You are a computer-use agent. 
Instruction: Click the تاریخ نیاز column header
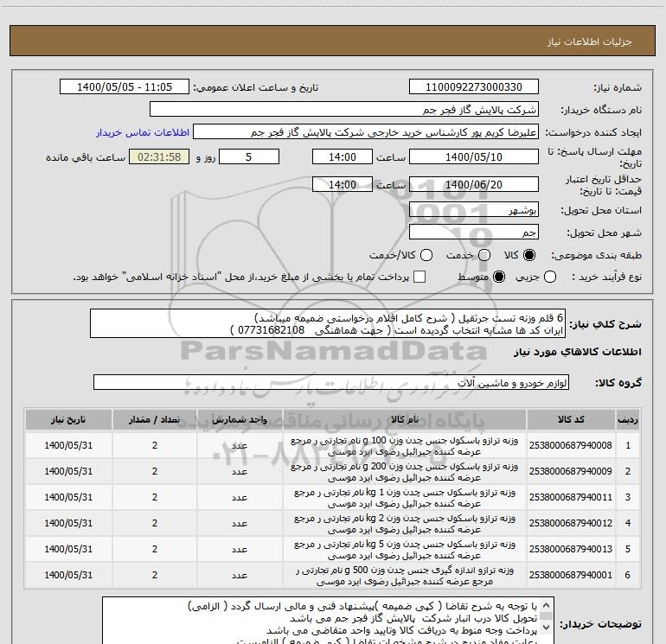click(x=68, y=419)
